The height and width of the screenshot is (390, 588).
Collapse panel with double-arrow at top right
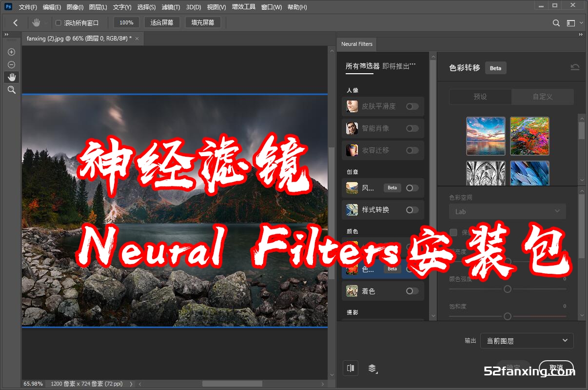tap(581, 35)
